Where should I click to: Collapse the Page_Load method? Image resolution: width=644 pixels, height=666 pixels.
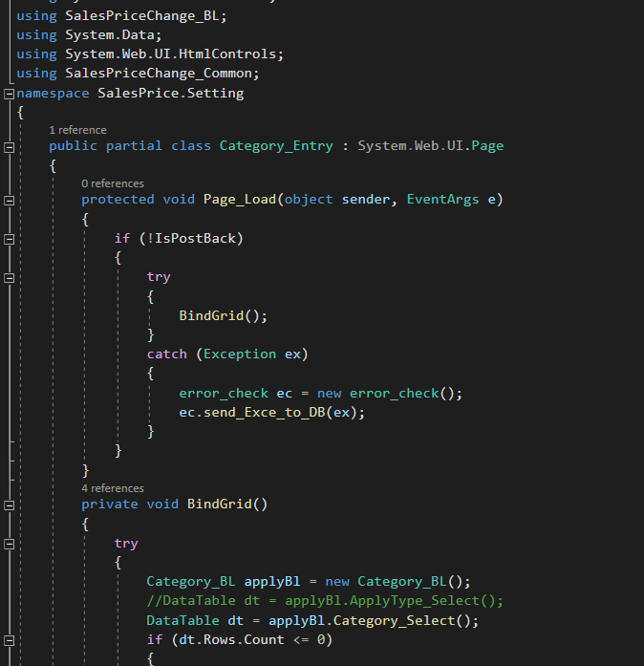pyautogui.click(x=9, y=201)
